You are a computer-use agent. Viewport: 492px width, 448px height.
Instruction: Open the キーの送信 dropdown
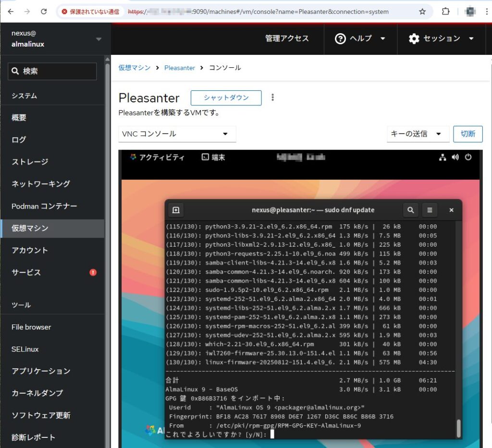point(417,134)
